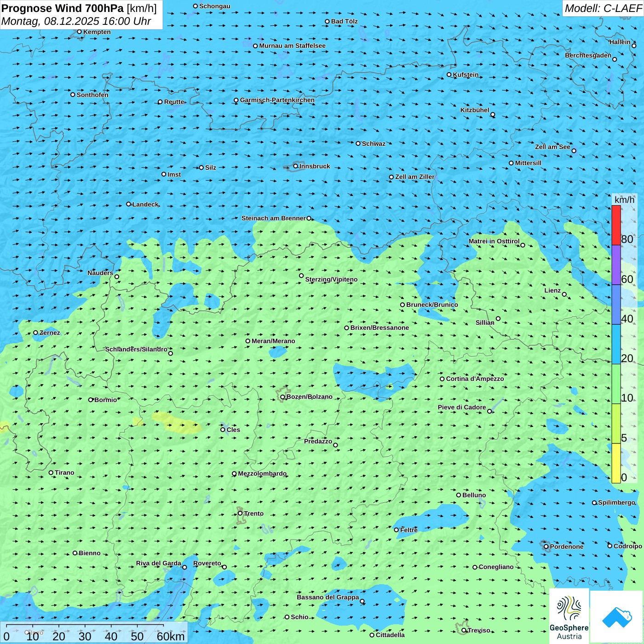Viewport: 644px width, 644px height.
Task: Click the 'Brixen/Bressanone' label
Action: 379,328
